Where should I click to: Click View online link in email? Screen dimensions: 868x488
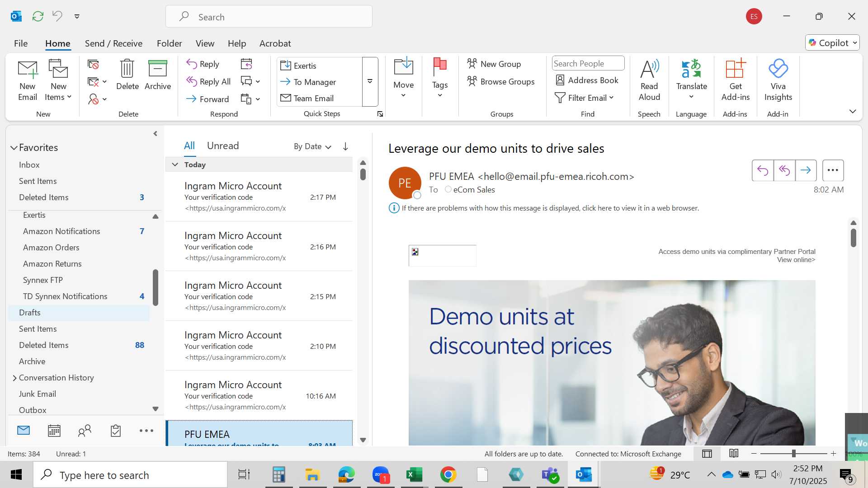(796, 260)
